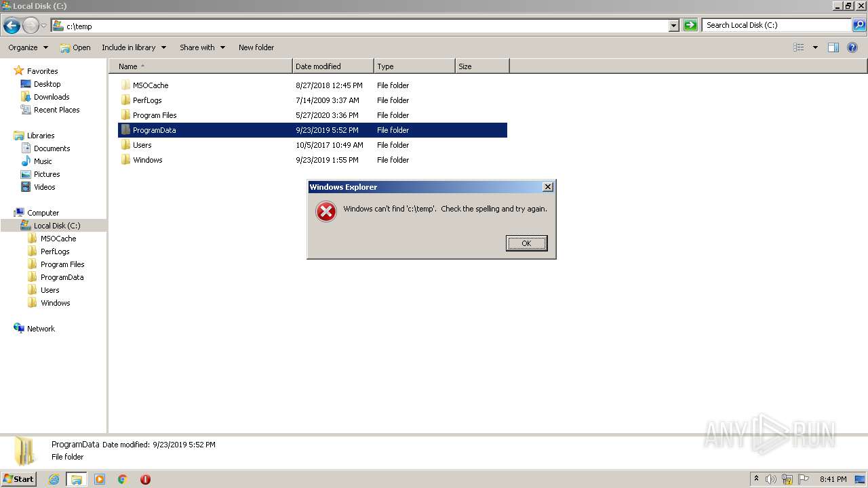Select the PerfLogs folder in file list
868x488 pixels.
147,100
